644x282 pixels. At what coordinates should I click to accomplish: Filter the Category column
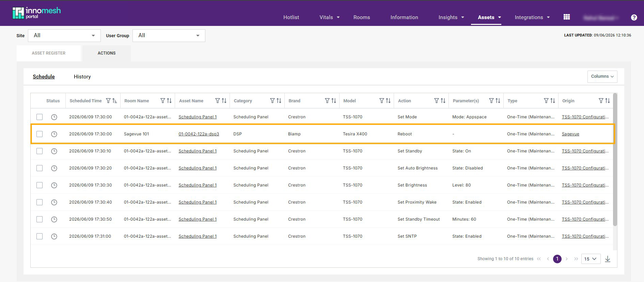point(272,101)
